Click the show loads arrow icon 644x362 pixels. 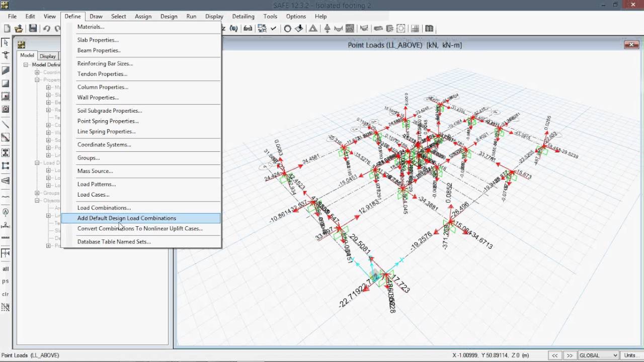327,29
